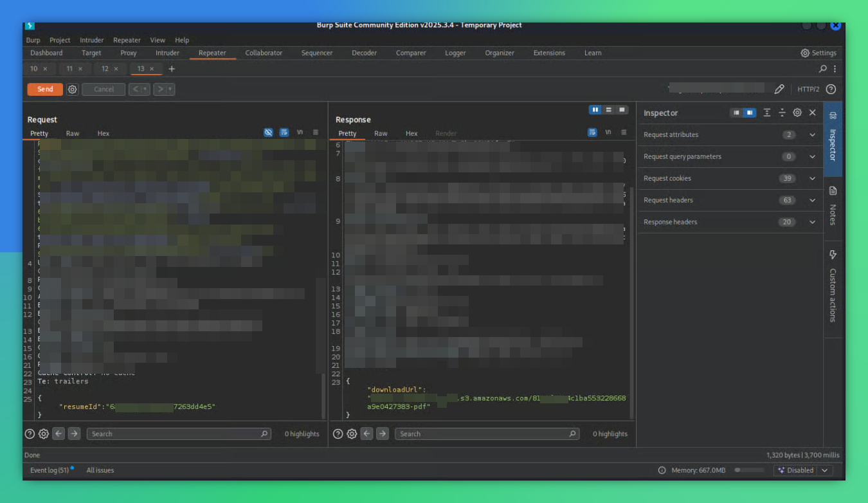Open the Disabled AI status dropdown
Image resolution: width=868 pixels, height=503 pixels.
804,470
